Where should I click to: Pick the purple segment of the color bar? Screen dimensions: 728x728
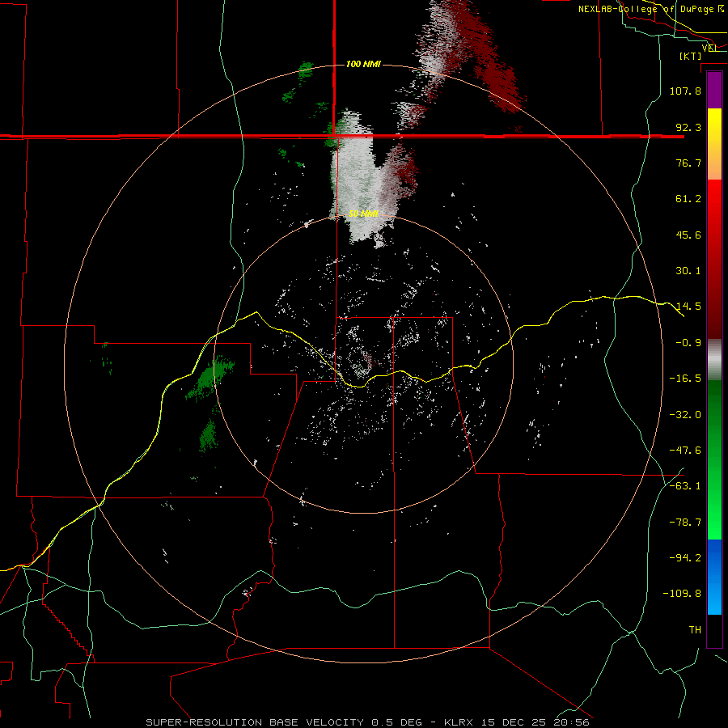tap(714, 90)
